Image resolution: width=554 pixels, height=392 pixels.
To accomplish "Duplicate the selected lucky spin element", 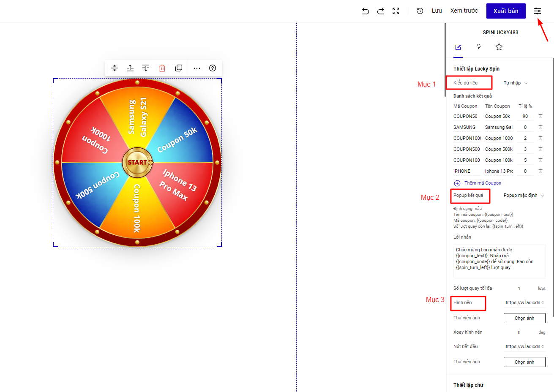I will click(x=179, y=68).
